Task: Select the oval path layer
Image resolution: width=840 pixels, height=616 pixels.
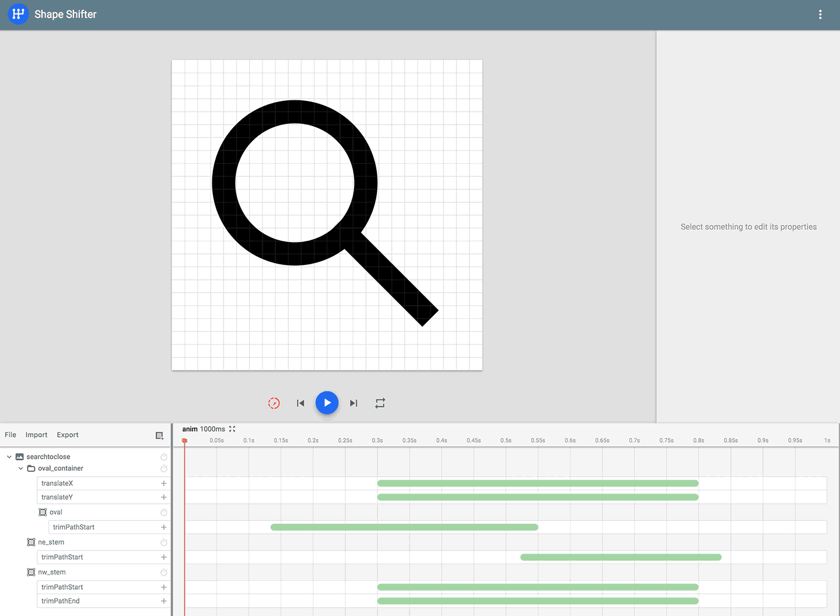Action: pos(56,512)
